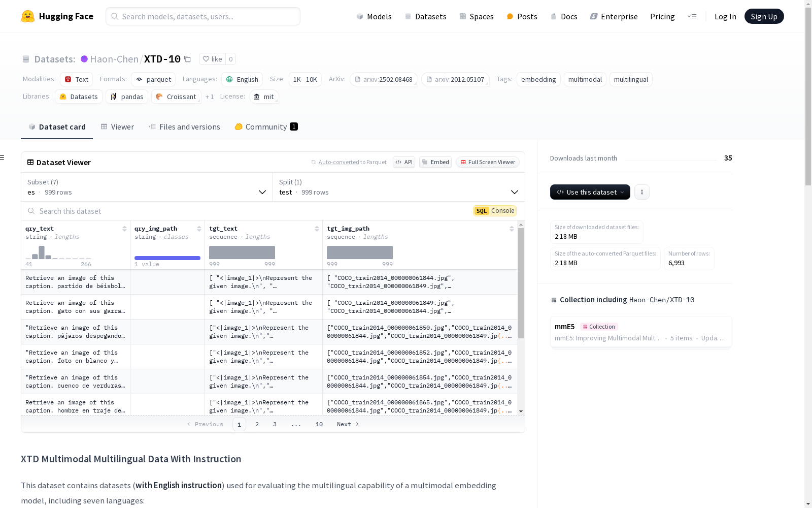
Task: Click the qry_img_path classes bar
Action: click(167, 258)
